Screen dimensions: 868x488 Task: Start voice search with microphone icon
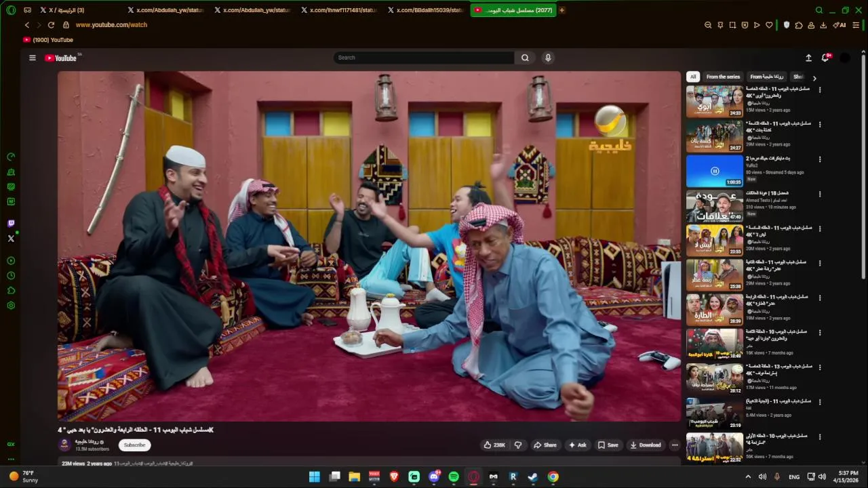tap(548, 58)
